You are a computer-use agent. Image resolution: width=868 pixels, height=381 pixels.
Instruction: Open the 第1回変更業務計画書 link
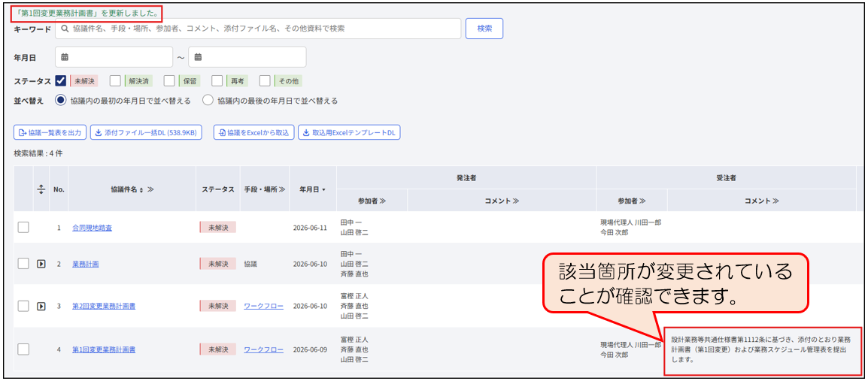[104, 350]
